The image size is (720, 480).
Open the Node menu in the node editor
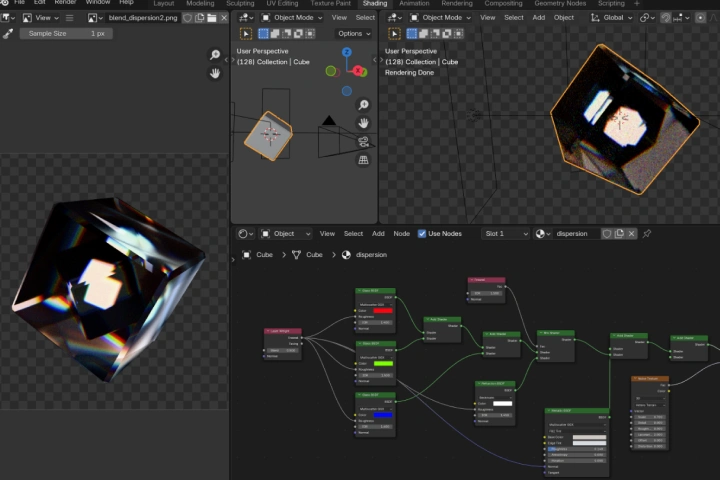(x=401, y=234)
